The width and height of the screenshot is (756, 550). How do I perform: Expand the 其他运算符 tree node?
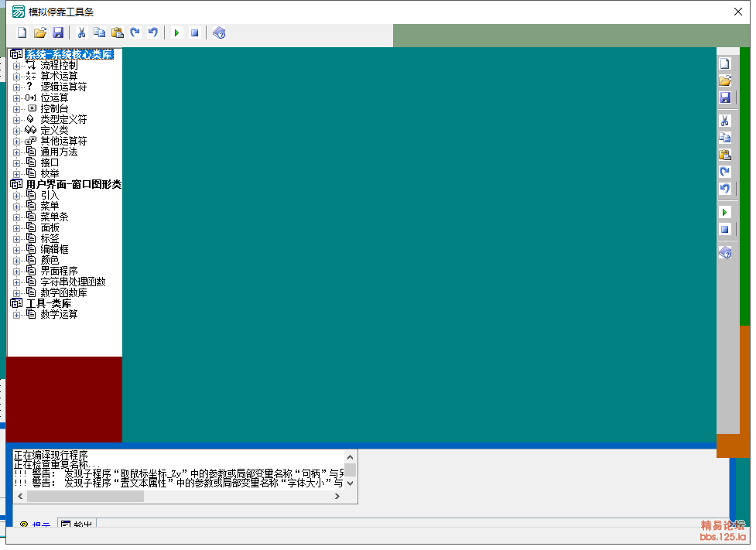click(x=16, y=142)
